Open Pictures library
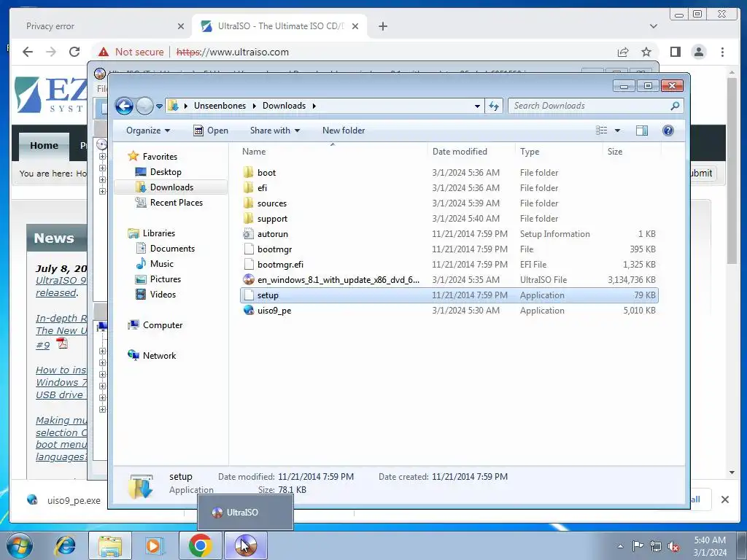747x560 pixels. click(x=158, y=279)
